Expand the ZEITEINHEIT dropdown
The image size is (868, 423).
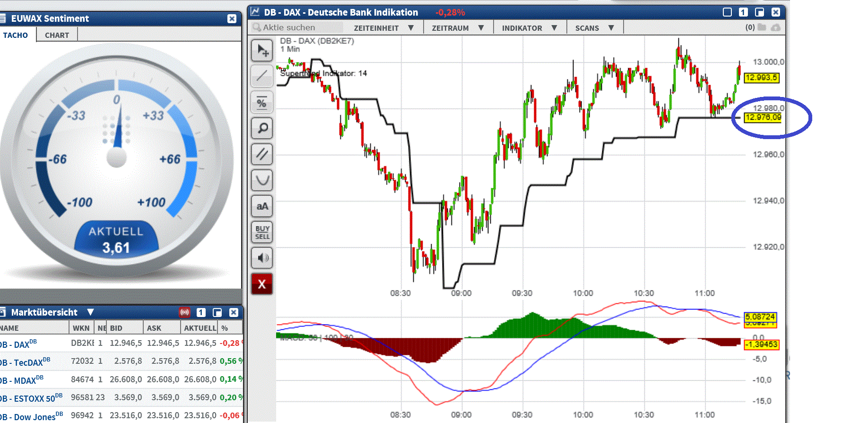click(384, 28)
